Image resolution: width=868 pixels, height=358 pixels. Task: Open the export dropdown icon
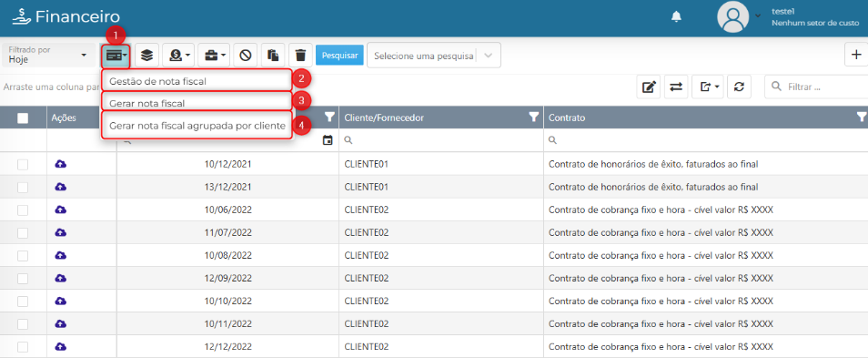[708, 87]
